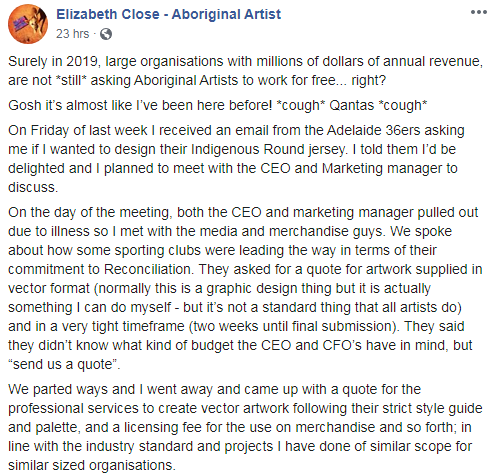Click the paragraph starting 'We parted ways'
This screenshot has height=476, width=495.
point(245,427)
